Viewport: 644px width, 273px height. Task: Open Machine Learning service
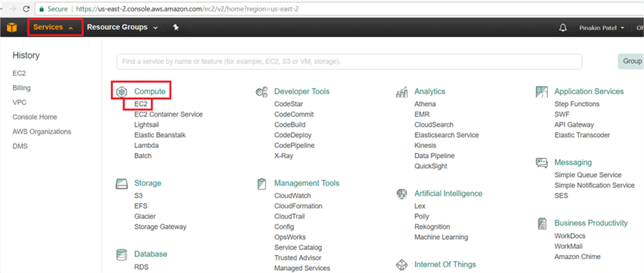441,237
